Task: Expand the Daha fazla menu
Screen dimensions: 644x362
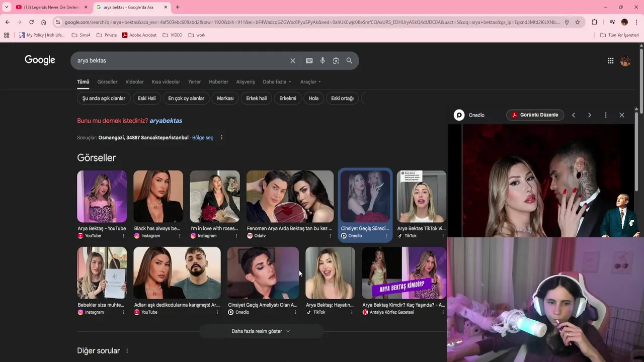Action: [277, 82]
